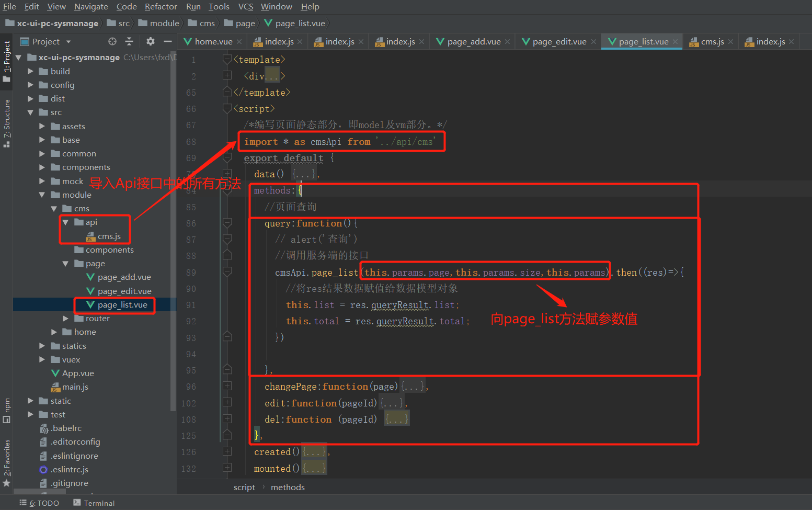Open Project panel settings gear
The image size is (812, 510).
[x=151, y=41]
